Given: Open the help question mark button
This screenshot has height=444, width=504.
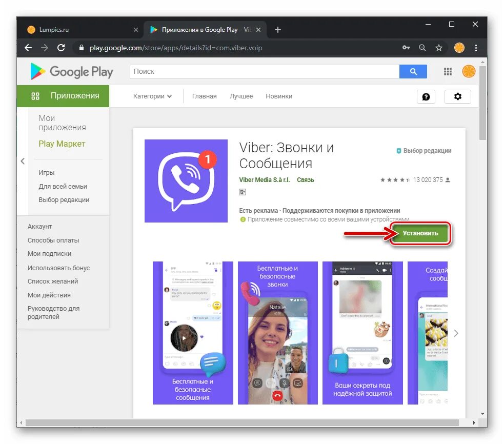Looking at the screenshot, I should pos(426,96).
